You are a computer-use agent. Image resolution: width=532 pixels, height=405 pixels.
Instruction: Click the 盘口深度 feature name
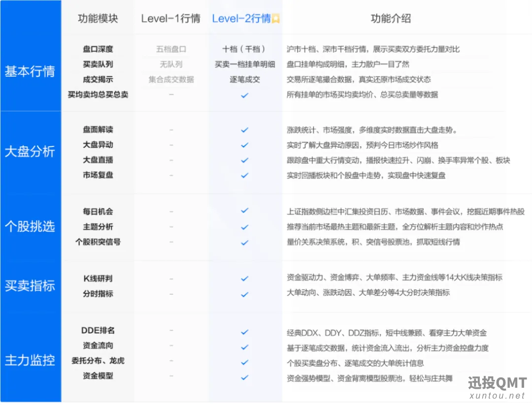click(x=98, y=49)
